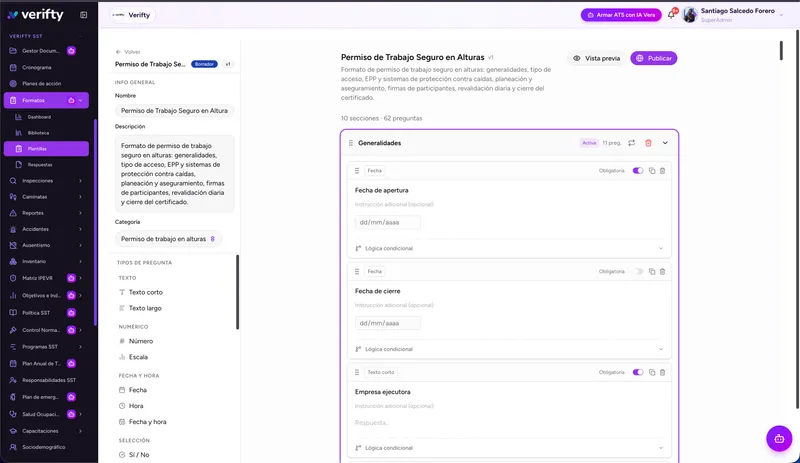
Task: Click the Publicar button
Action: [x=654, y=58]
